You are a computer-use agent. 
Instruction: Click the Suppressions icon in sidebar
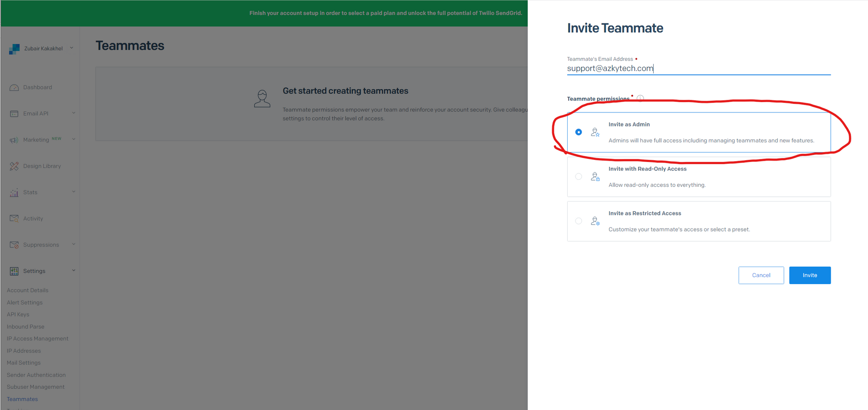pos(14,245)
